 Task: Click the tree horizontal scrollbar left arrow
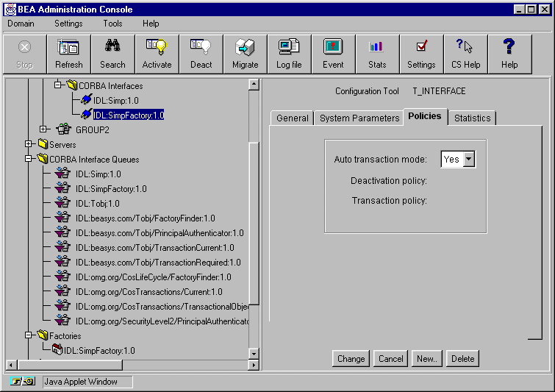tap(11, 365)
